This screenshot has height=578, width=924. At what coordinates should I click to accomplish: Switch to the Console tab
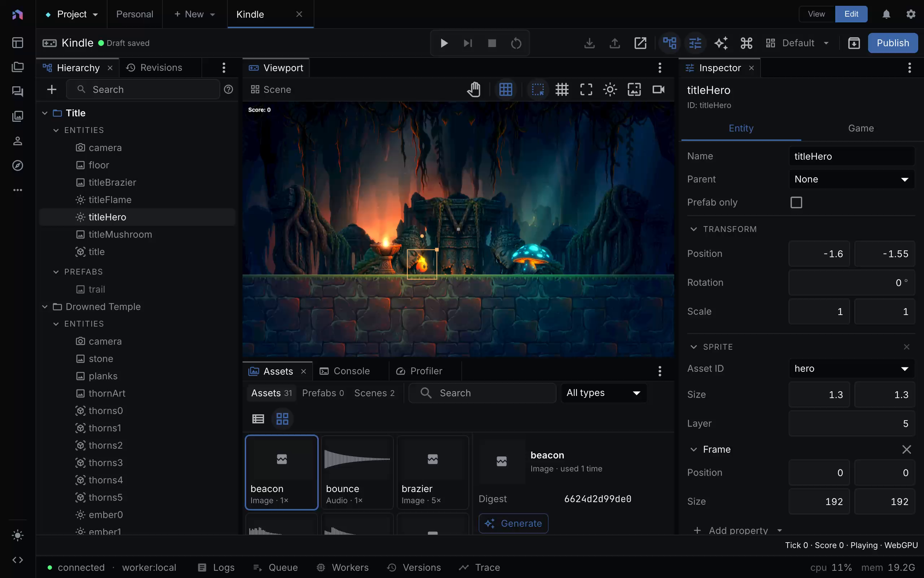pyautogui.click(x=351, y=371)
